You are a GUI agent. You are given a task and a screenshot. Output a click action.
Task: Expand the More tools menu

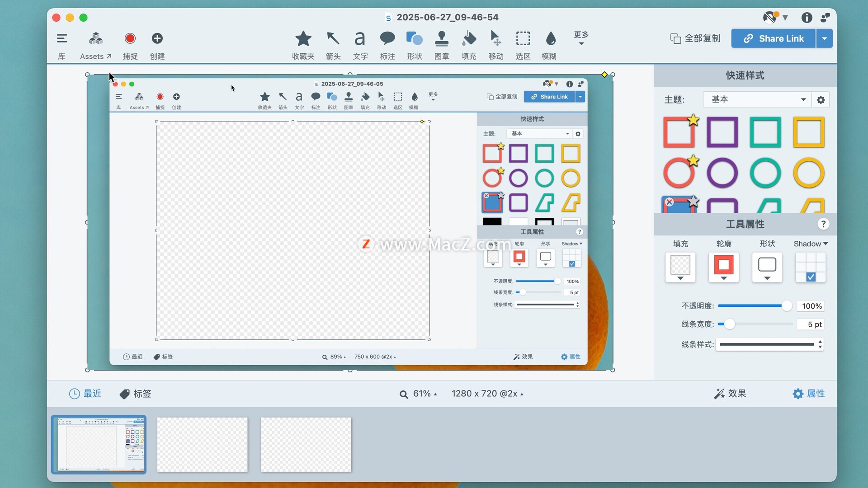pyautogui.click(x=581, y=38)
